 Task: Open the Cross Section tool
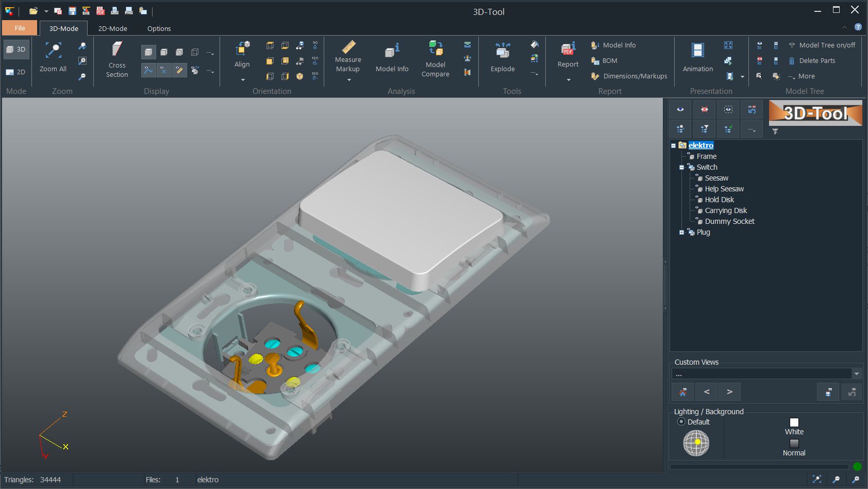tap(116, 58)
